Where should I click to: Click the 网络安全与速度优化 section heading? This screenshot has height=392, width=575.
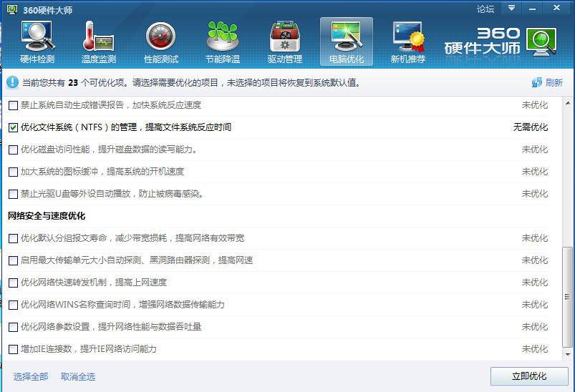47,216
